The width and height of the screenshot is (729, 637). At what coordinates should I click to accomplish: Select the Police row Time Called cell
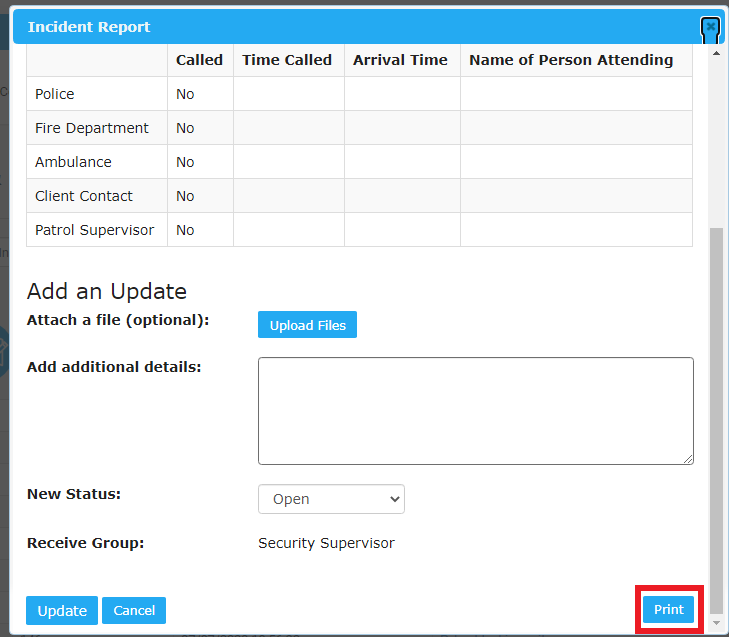coord(288,94)
